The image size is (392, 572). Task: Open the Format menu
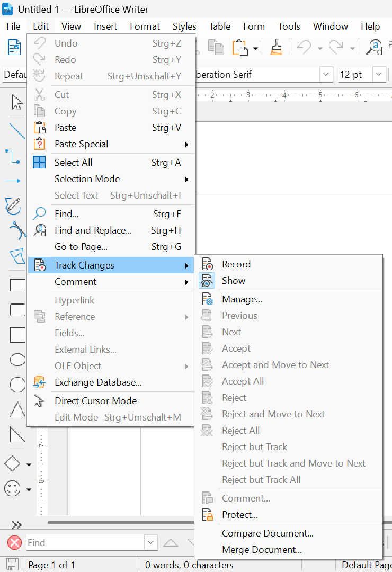pos(145,26)
